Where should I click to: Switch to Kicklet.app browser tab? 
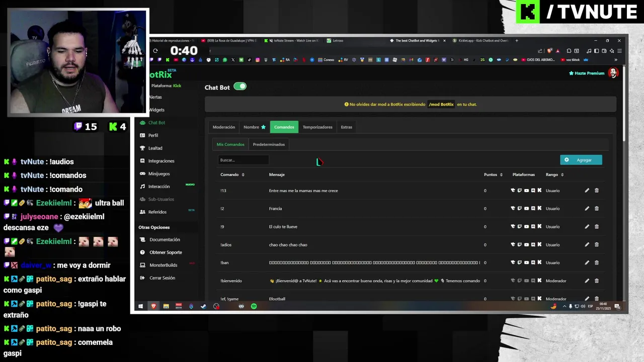[480, 41]
